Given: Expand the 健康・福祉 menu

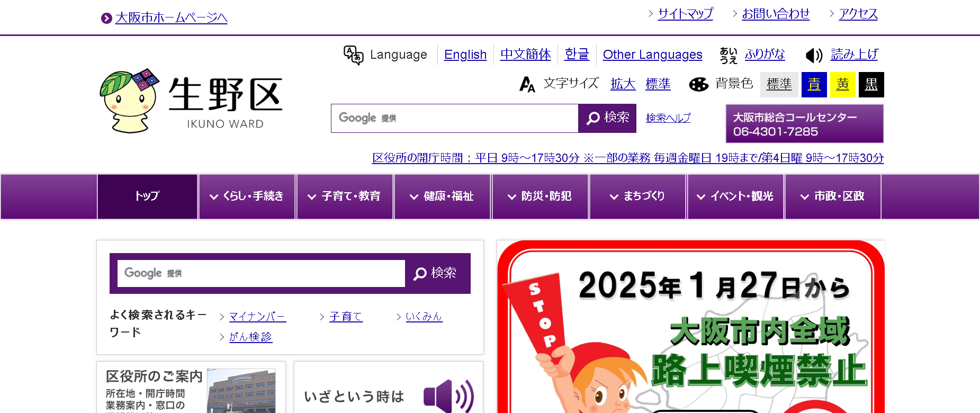Looking at the screenshot, I should [442, 196].
